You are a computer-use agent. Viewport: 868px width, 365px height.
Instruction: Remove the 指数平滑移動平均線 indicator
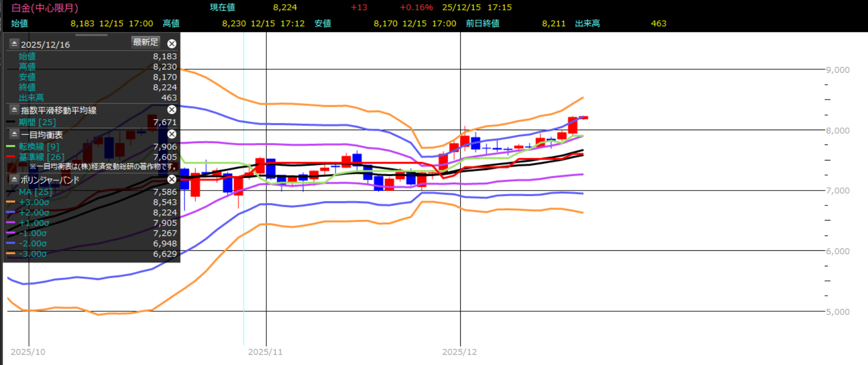[172, 109]
